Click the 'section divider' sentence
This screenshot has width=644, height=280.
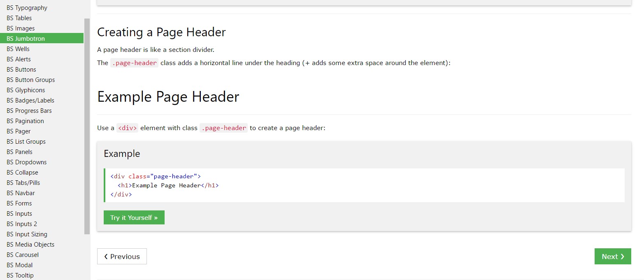coord(156,50)
